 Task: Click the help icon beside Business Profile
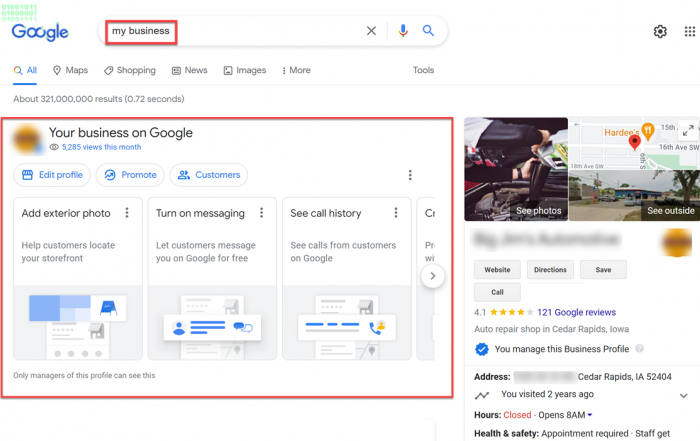639,349
